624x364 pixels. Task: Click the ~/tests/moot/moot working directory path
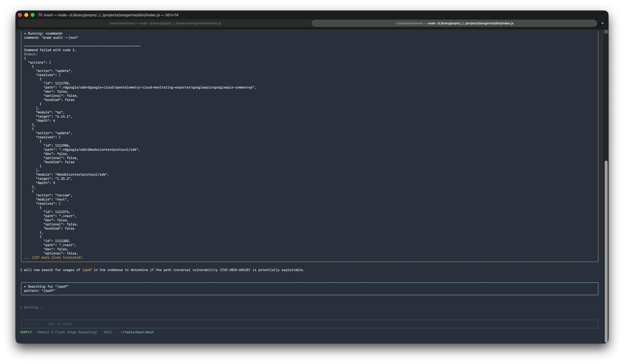137,332
